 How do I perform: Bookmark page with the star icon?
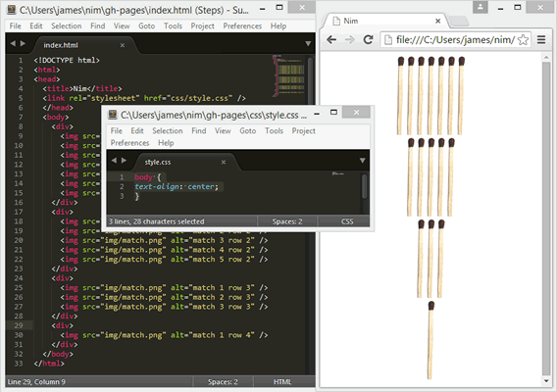523,40
